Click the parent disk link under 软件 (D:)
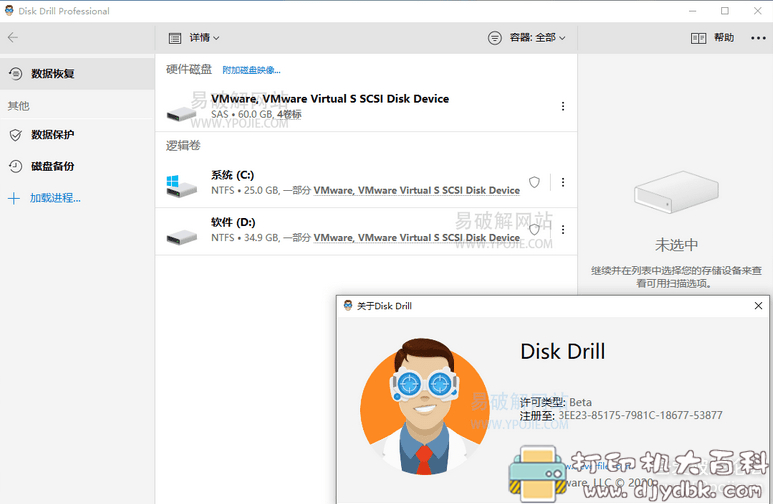The image size is (773, 504). (417, 238)
